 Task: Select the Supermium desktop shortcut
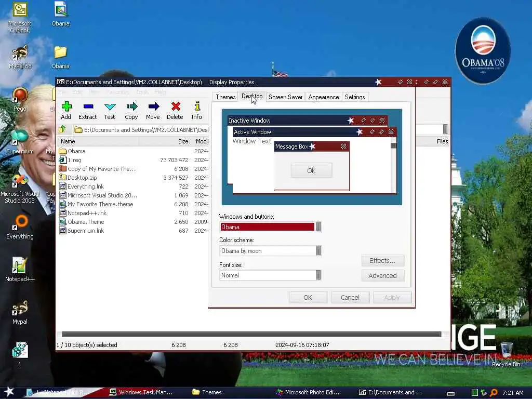pyautogui.click(x=20, y=142)
